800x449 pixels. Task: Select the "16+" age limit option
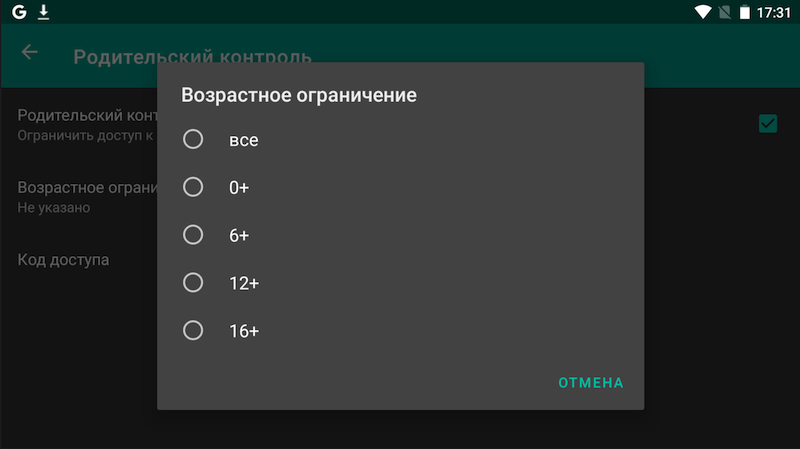pos(193,330)
